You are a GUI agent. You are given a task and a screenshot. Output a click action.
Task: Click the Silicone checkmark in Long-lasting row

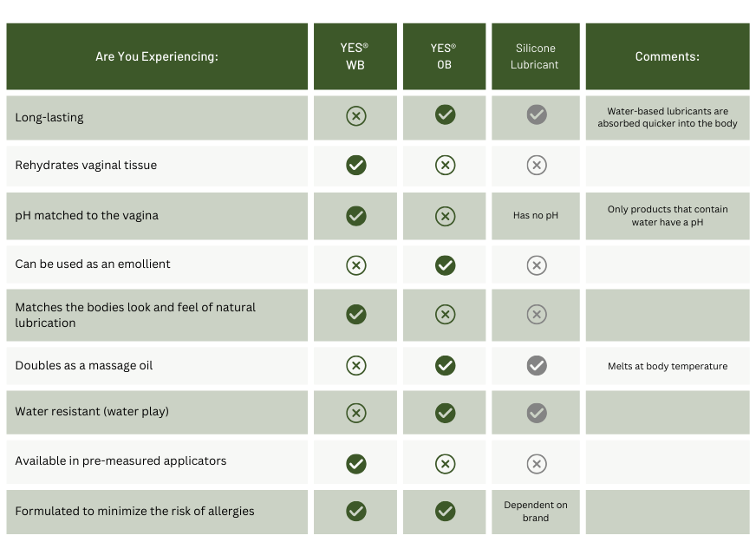(537, 115)
